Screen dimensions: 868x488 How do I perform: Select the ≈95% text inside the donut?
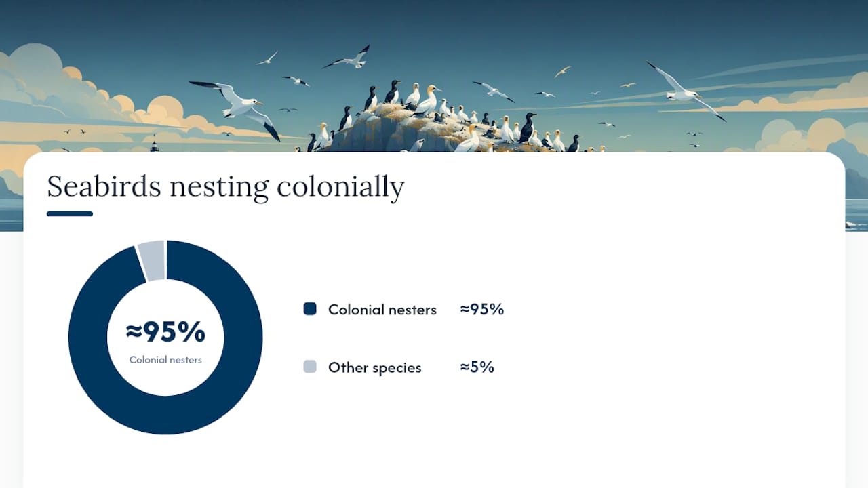coord(165,331)
